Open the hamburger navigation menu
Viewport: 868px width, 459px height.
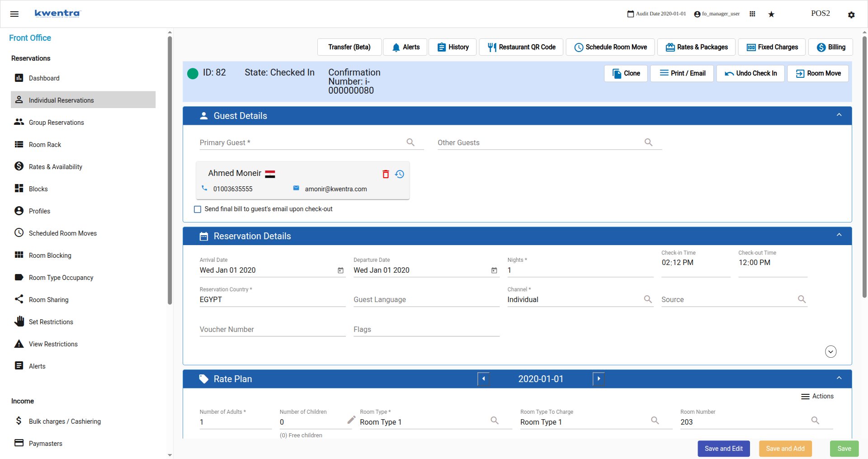pyautogui.click(x=14, y=14)
